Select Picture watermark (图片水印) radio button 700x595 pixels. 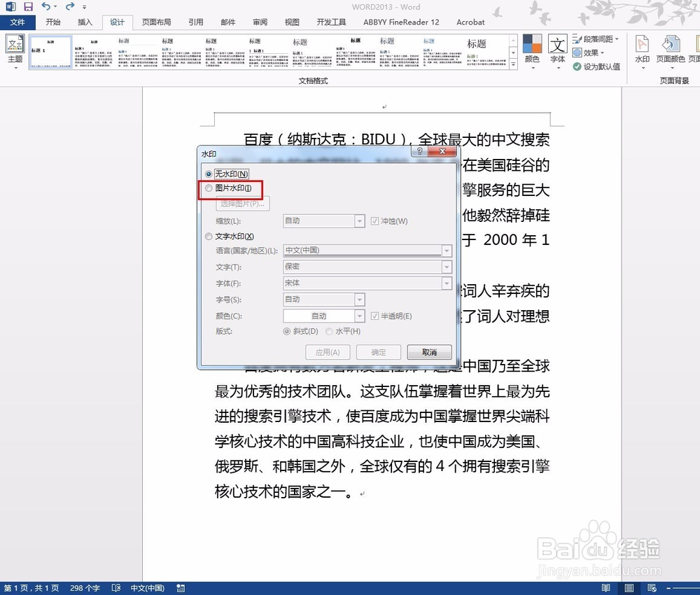(209, 188)
